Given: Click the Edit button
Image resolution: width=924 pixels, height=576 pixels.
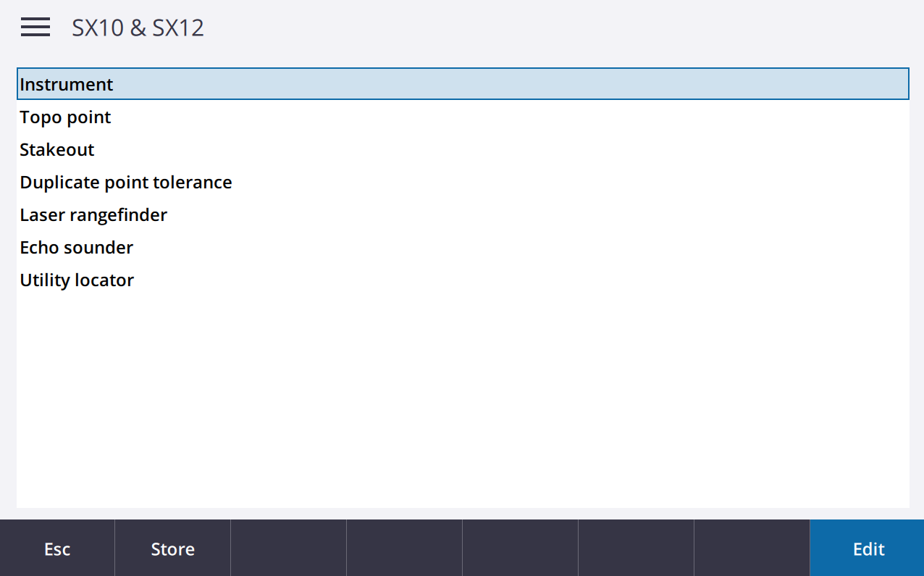Looking at the screenshot, I should pyautogui.click(x=868, y=548).
